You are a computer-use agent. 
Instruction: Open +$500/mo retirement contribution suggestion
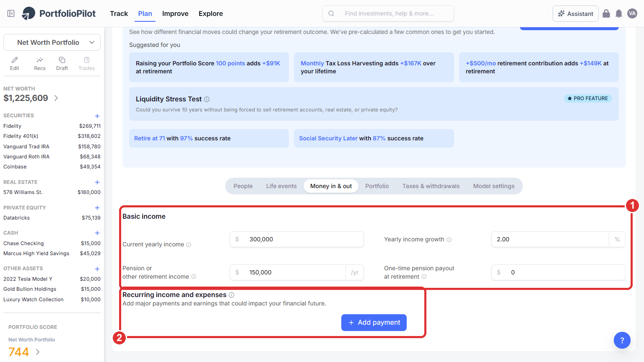[539, 67]
